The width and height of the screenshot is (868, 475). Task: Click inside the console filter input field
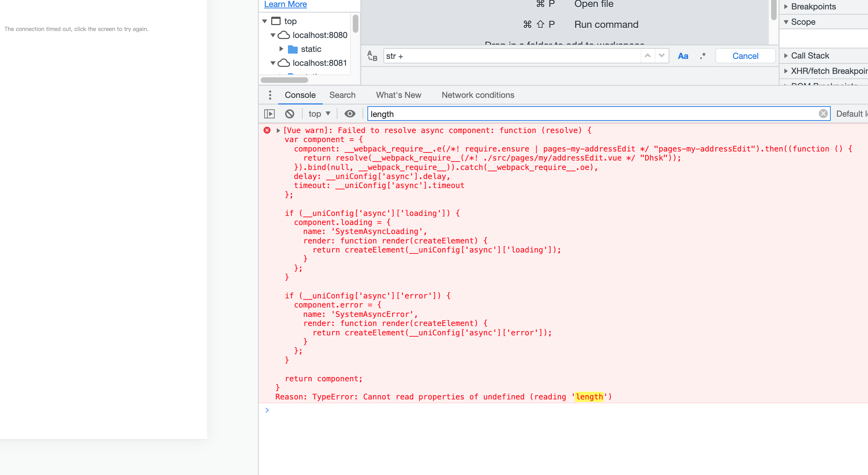coord(523,114)
